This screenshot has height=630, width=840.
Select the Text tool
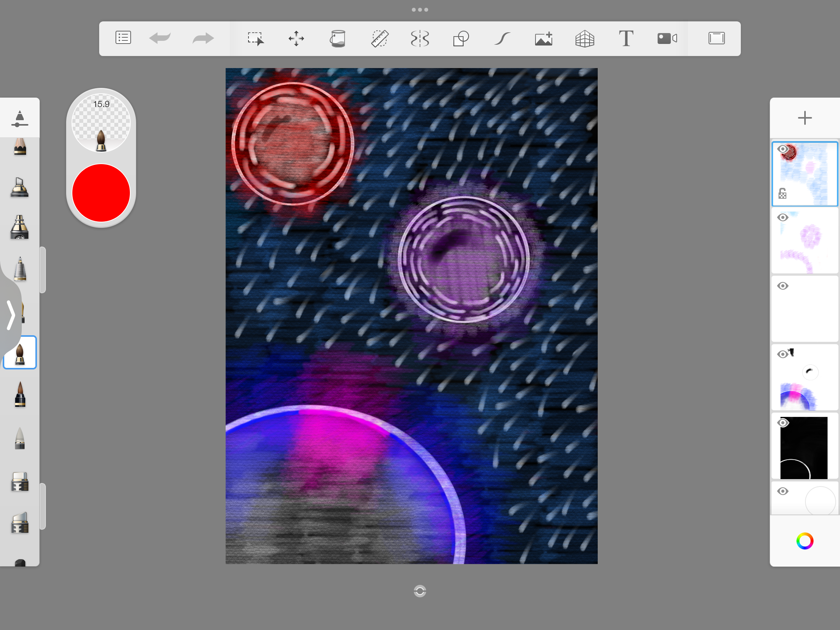coord(626,38)
